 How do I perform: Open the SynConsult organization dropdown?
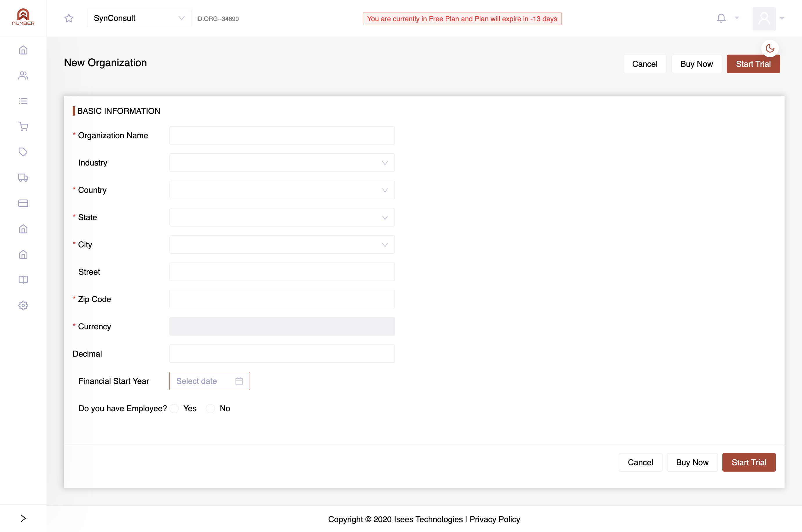(x=139, y=18)
